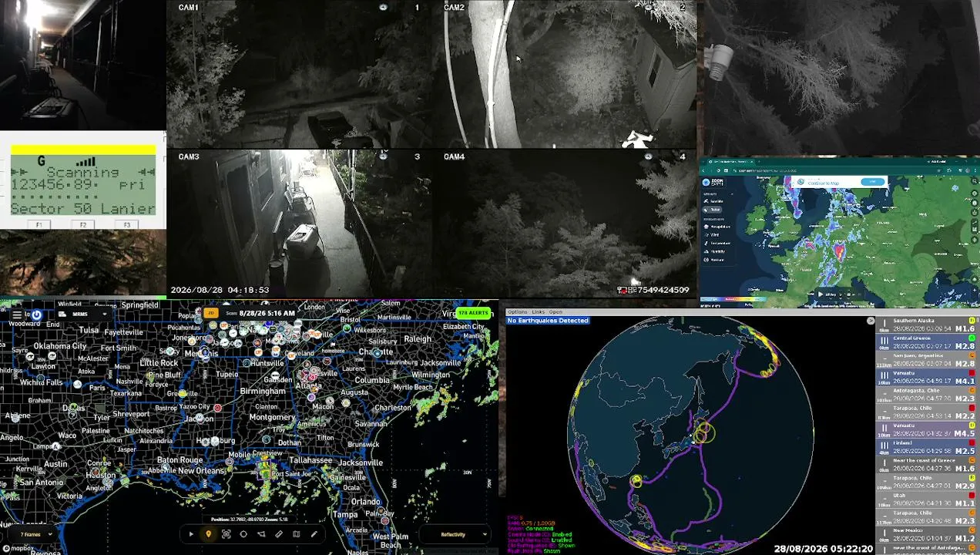Viewport: 980px width, 555px height.
Task: Select the Vanuatu M4.1 earthquake entry
Action: click(x=926, y=377)
